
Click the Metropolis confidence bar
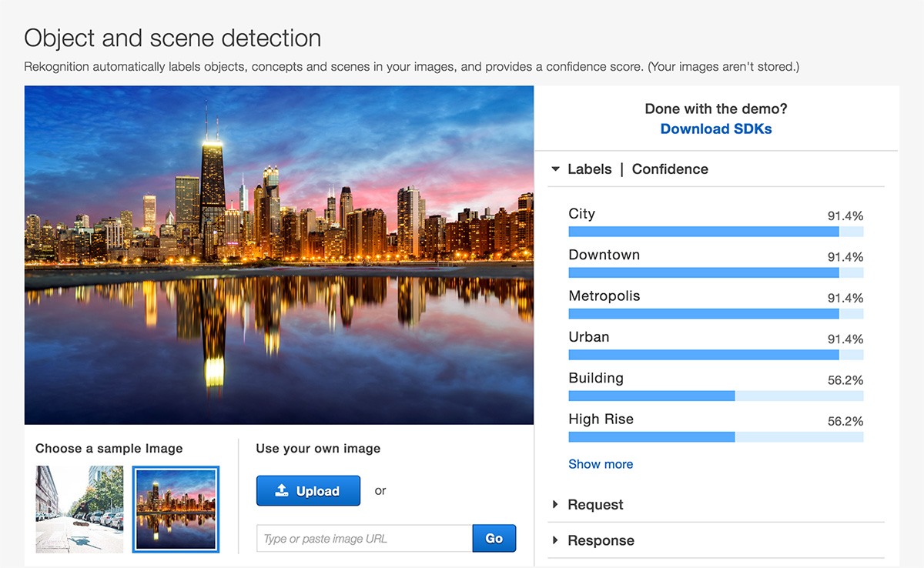[715, 313]
